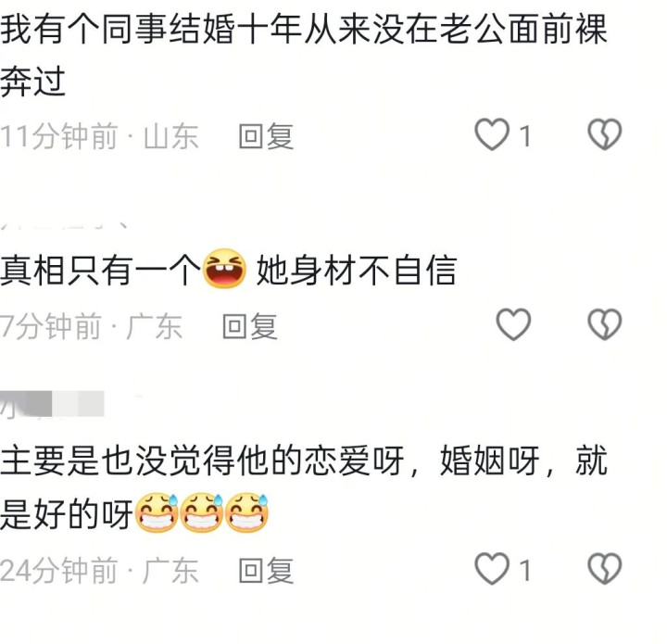667x644 pixels.
Task: Tap last sweating grin emoji in third comment
Action: (x=246, y=513)
